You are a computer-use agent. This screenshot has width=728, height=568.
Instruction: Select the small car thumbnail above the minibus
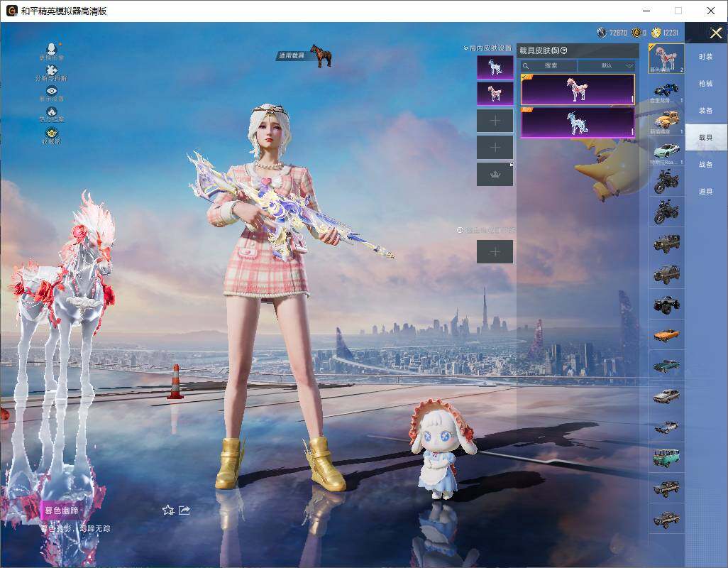666,427
